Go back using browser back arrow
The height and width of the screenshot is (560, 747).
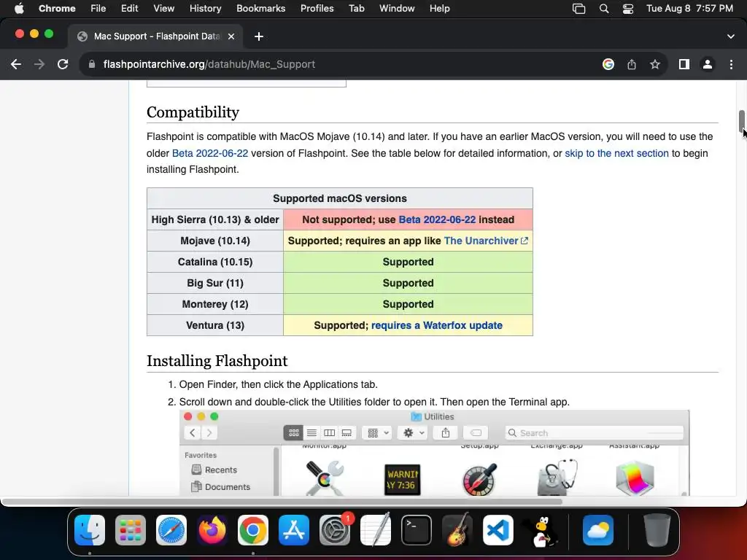tap(16, 64)
